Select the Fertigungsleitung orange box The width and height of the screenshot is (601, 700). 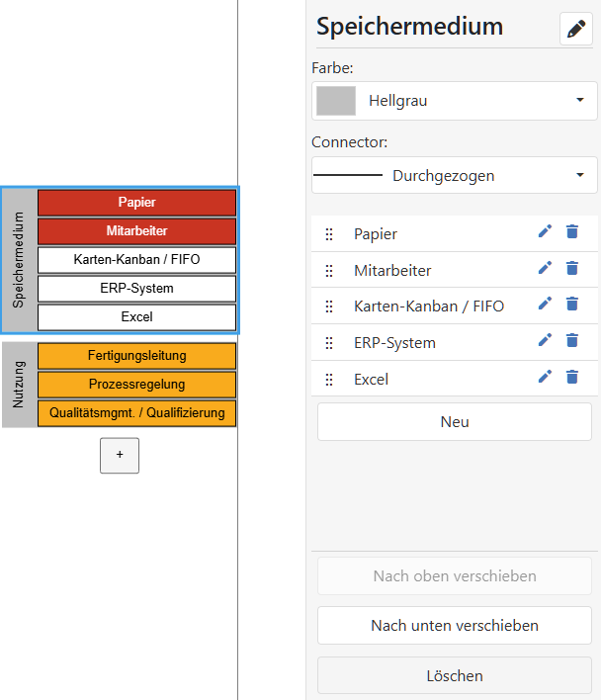pyautogui.click(x=137, y=356)
